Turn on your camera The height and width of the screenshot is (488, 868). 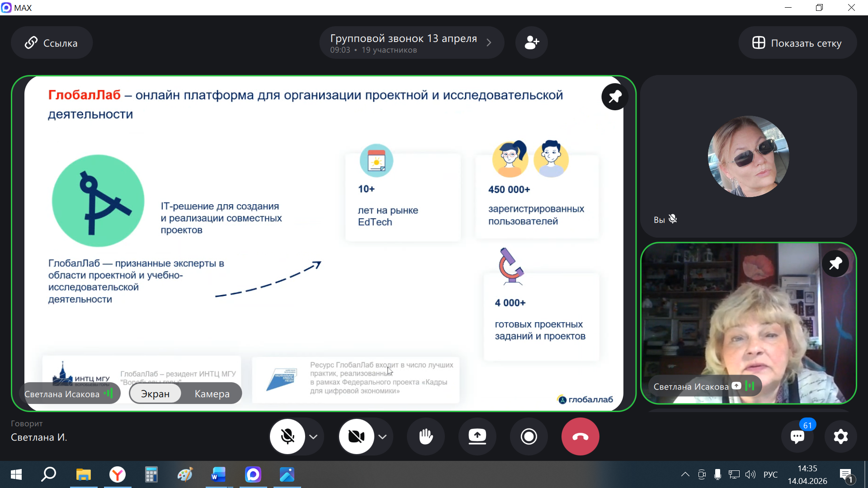click(357, 436)
